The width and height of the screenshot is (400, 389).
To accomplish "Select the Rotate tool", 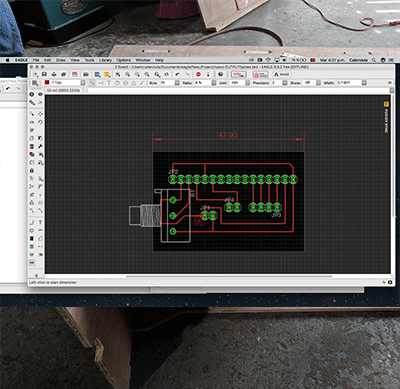I will pyautogui.click(x=40, y=122).
